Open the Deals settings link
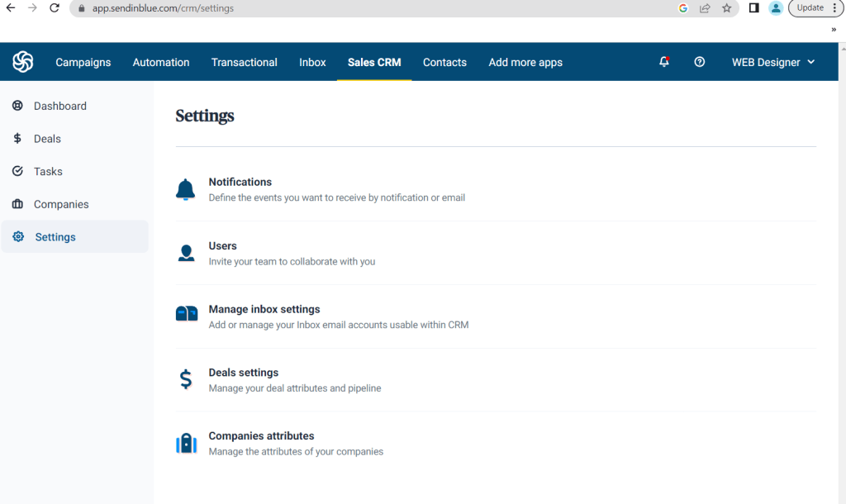 [x=244, y=373]
